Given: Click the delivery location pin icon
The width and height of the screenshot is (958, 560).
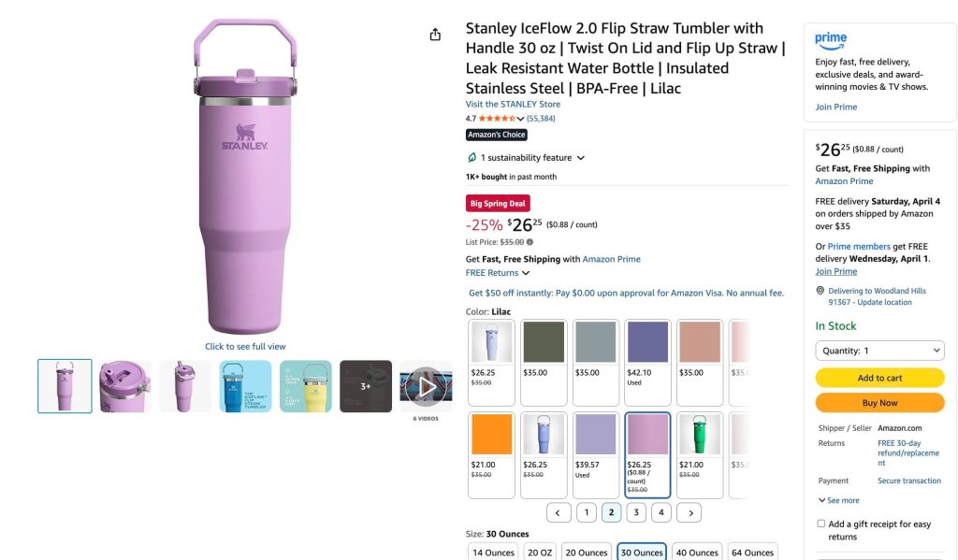Looking at the screenshot, I should point(820,291).
